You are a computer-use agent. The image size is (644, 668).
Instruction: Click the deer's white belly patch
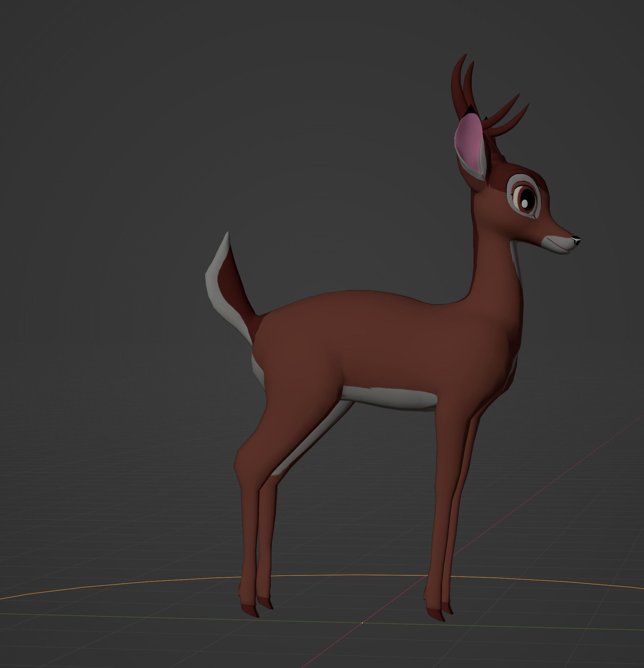389,398
